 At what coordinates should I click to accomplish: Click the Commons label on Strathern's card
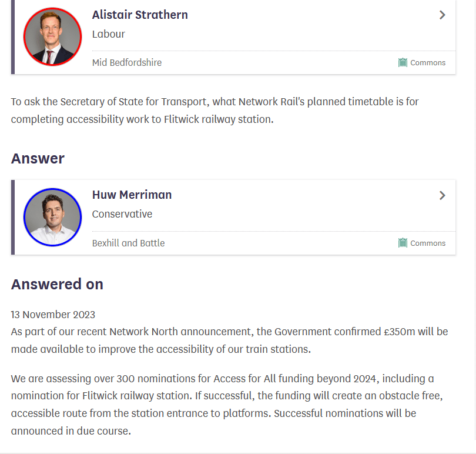tap(428, 63)
